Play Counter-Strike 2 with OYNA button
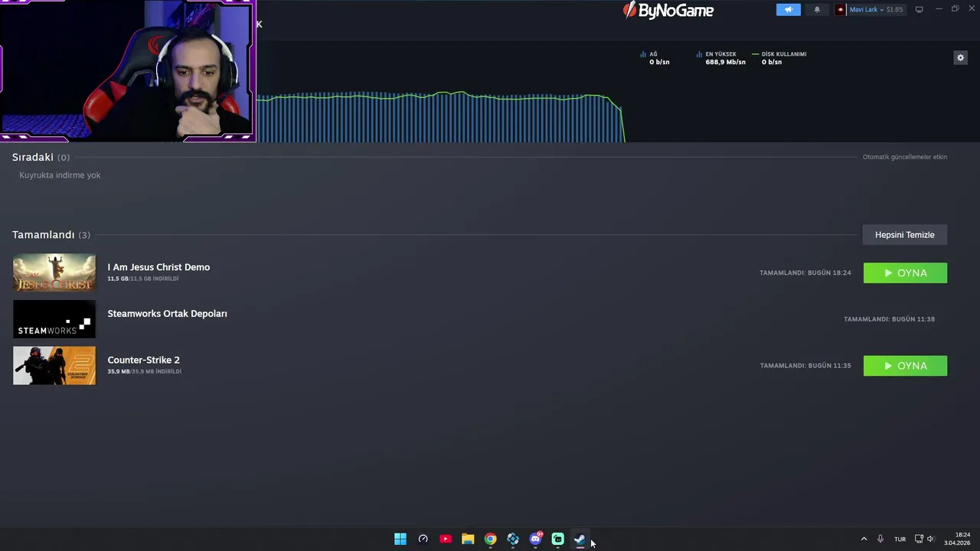 (x=905, y=366)
